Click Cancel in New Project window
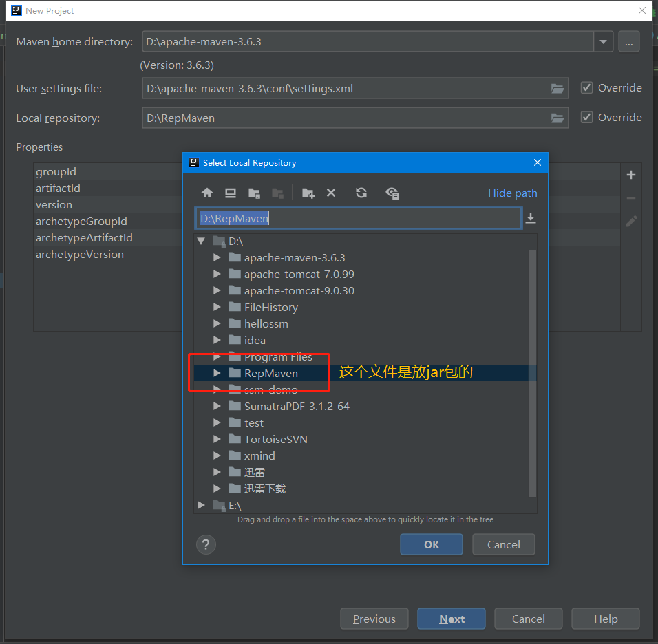The width and height of the screenshot is (658, 644). (529, 619)
